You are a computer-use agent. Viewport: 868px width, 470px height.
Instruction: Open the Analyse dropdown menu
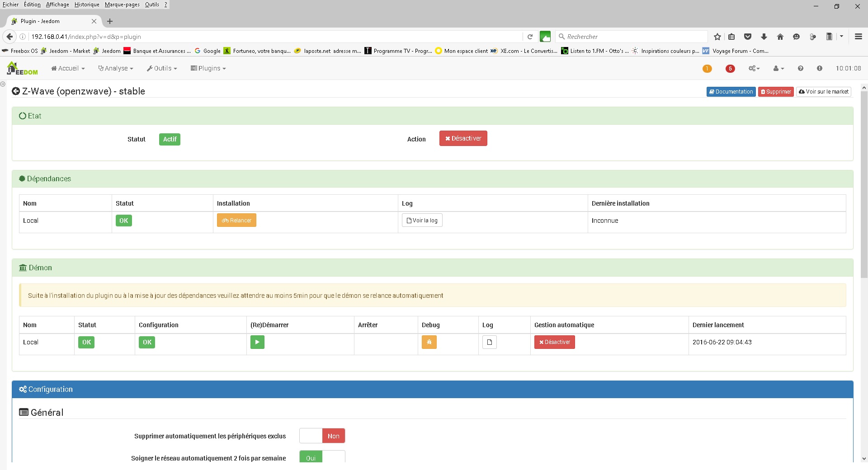116,68
